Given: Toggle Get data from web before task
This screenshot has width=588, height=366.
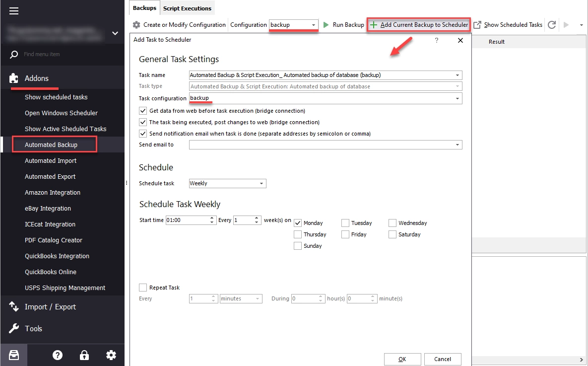Looking at the screenshot, I should [143, 111].
